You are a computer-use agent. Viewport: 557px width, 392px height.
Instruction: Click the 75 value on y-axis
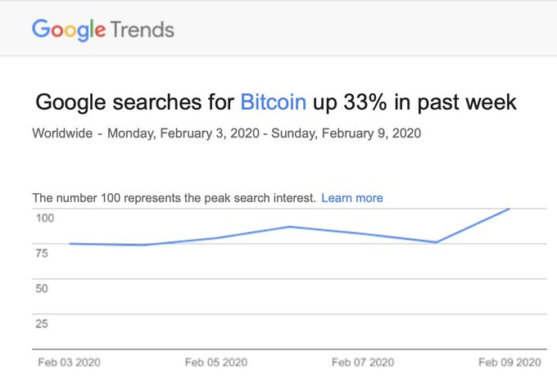pos(42,254)
